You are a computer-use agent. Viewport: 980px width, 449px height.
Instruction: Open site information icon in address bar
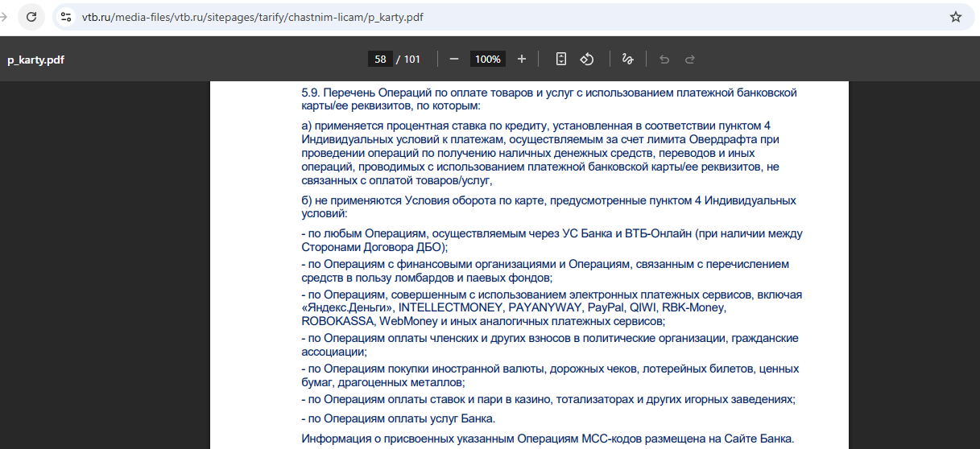click(x=66, y=17)
